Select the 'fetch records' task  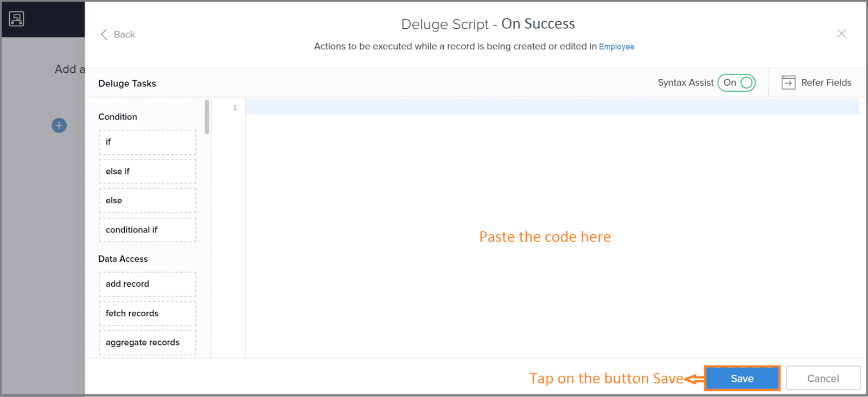coord(147,313)
